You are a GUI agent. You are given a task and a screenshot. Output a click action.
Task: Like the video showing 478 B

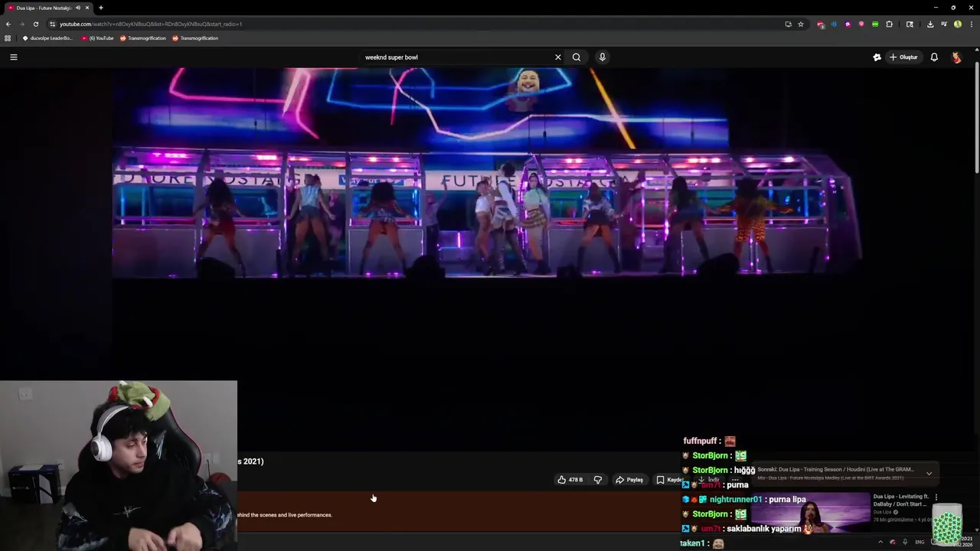(570, 480)
